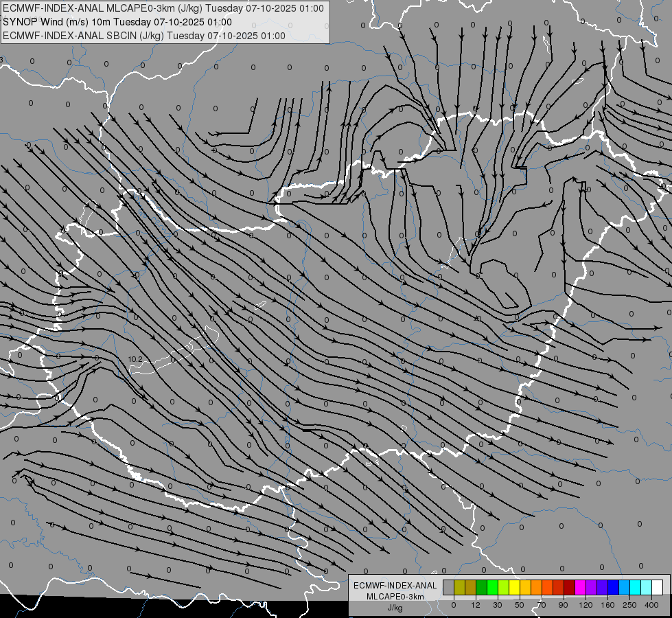Click the bright green swatch left of tick 30
This screenshot has width=672, height=618.
492,587
